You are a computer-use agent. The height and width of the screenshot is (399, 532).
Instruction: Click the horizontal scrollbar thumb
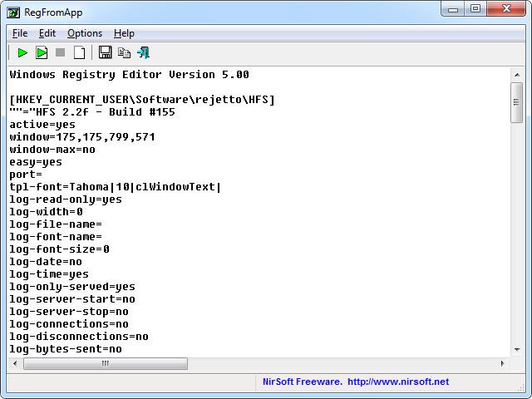click(x=106, y=363)
